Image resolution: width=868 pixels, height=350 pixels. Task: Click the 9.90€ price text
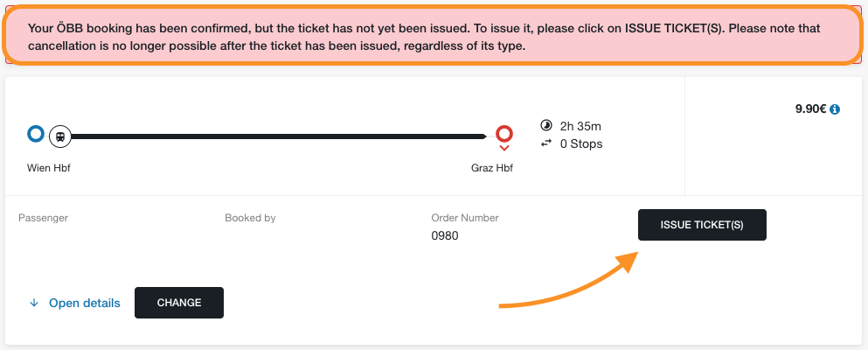(810, 109)
